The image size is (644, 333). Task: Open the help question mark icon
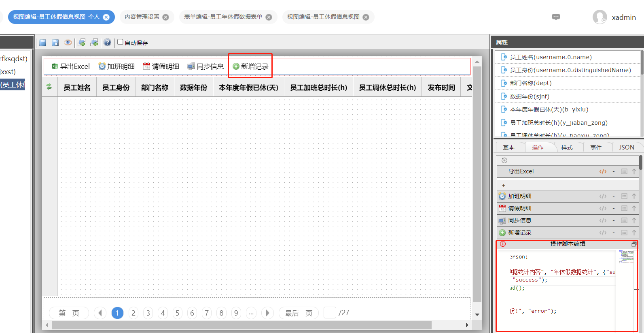click(107, 43)
